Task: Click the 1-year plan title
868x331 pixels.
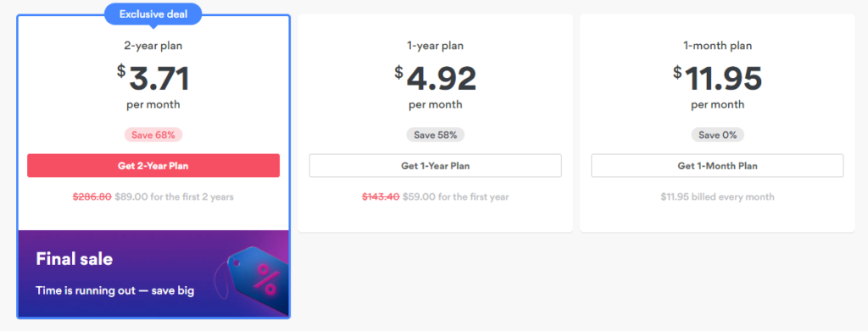Action: [435, 46]
